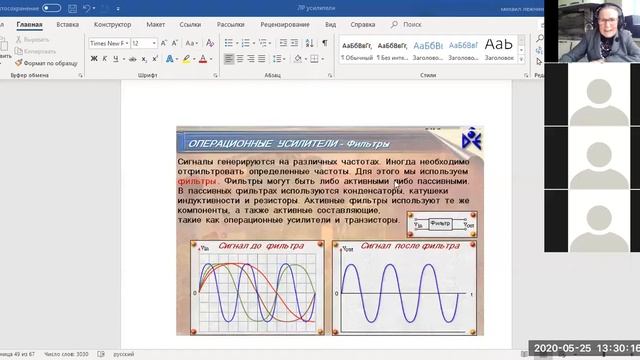Open Font dialog launcher in Шрифт group
The width and height of the screenshot is (640, 360).
point(215,76)
